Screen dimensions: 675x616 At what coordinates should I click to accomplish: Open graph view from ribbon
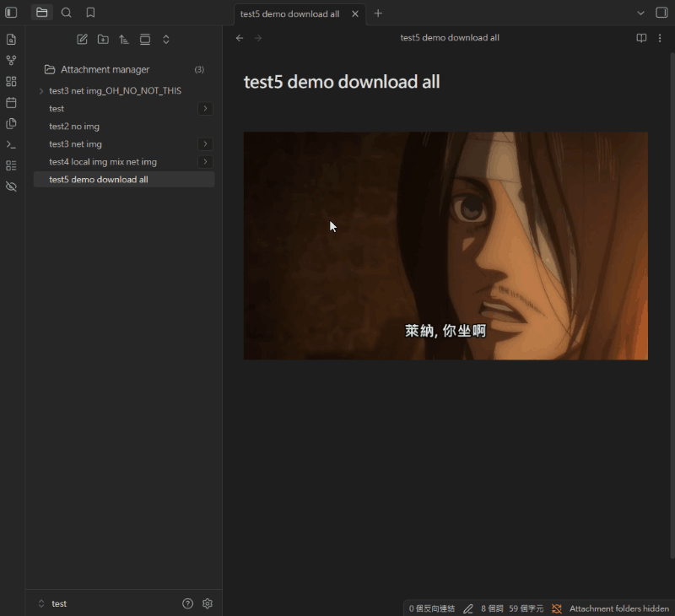12,60
